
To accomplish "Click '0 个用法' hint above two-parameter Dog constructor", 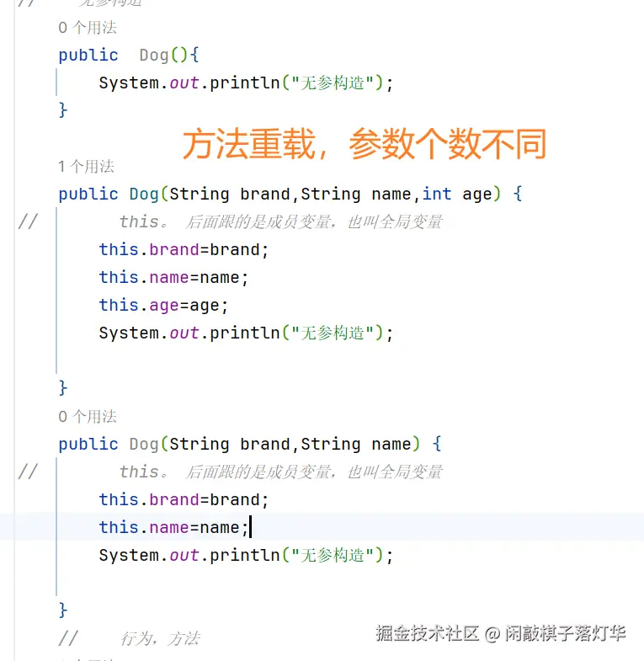I will click(87, 417).
